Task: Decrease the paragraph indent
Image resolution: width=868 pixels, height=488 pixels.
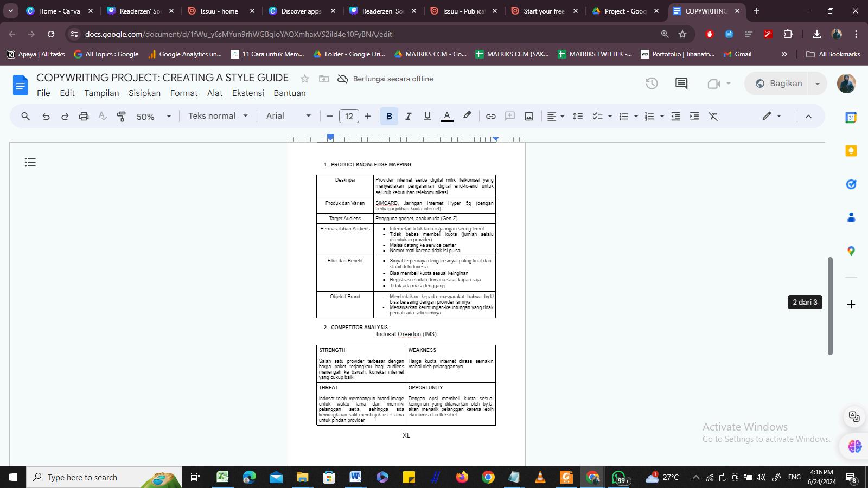Action: coord(675,116)
